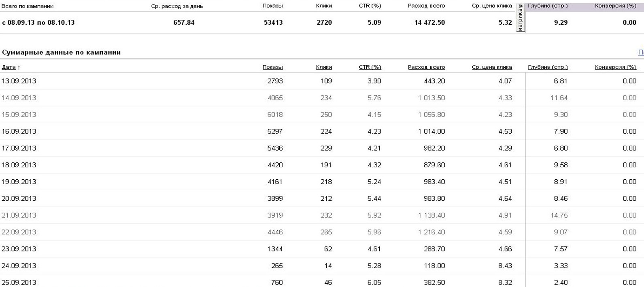Image resolution: width=644 pixels, height=287 pixels.
Task: Open the partially visible link at right edge
Action: point(641,53)
